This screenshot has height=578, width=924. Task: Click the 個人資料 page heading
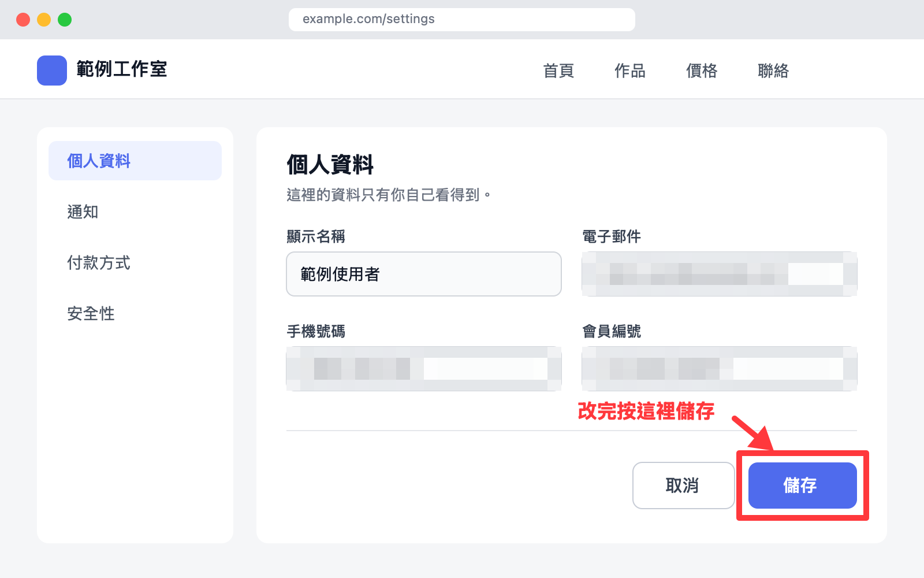(330, 165)
